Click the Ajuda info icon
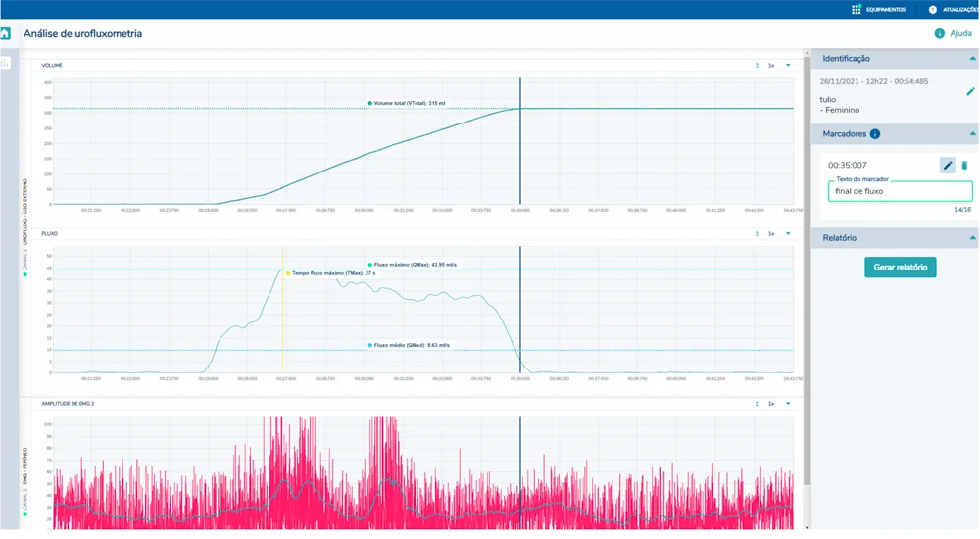980x539 pixels. click(940, 33)
